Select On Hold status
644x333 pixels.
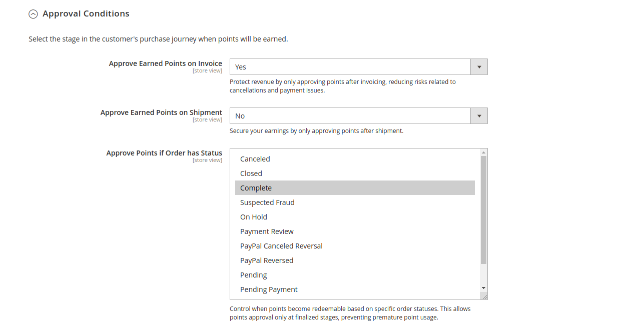tap(253, 216)
